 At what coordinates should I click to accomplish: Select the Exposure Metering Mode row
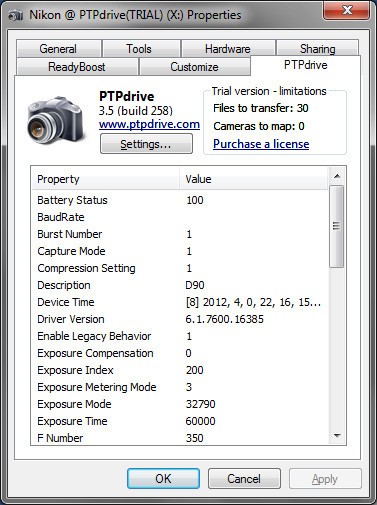tap(180, 387)
